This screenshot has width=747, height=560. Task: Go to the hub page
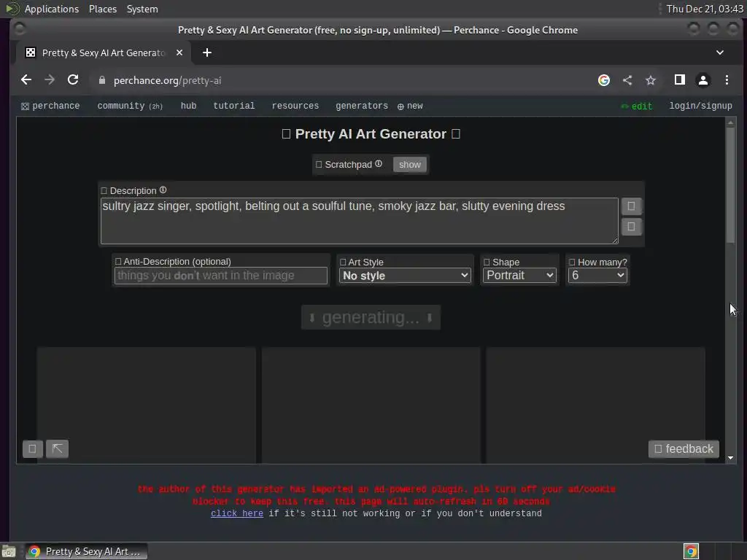click(x=189, y=106)
